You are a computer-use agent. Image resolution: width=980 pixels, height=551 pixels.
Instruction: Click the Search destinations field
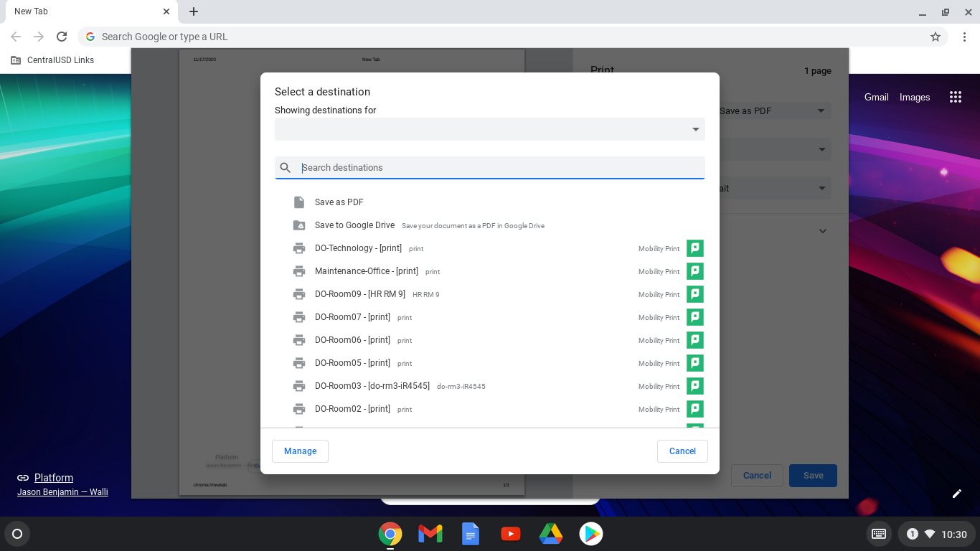tap(490, 167)
